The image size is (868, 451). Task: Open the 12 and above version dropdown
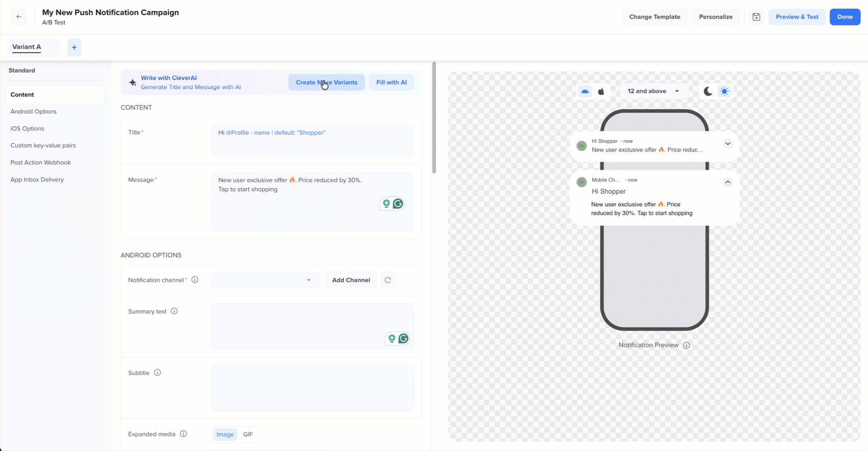coord(654,91)
